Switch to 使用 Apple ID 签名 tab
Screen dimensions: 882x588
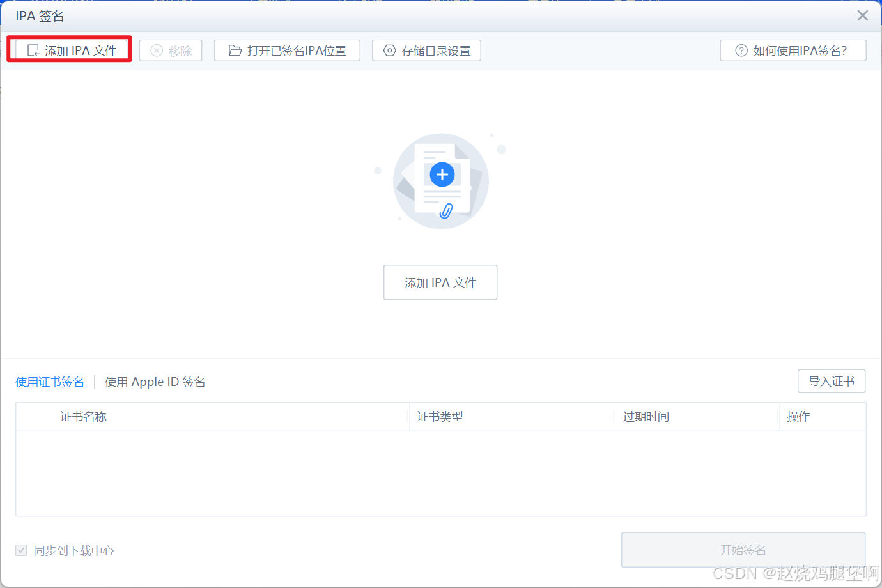[x=155, y=382]
